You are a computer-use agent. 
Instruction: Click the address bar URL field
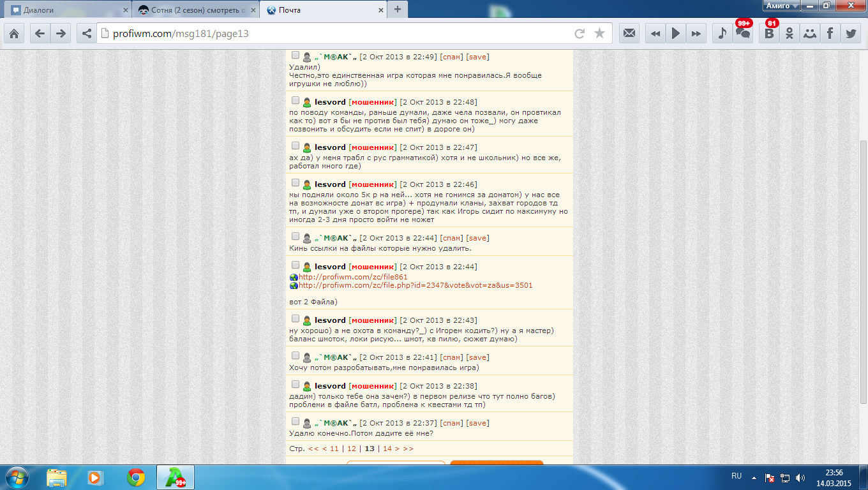pos(332,33)
